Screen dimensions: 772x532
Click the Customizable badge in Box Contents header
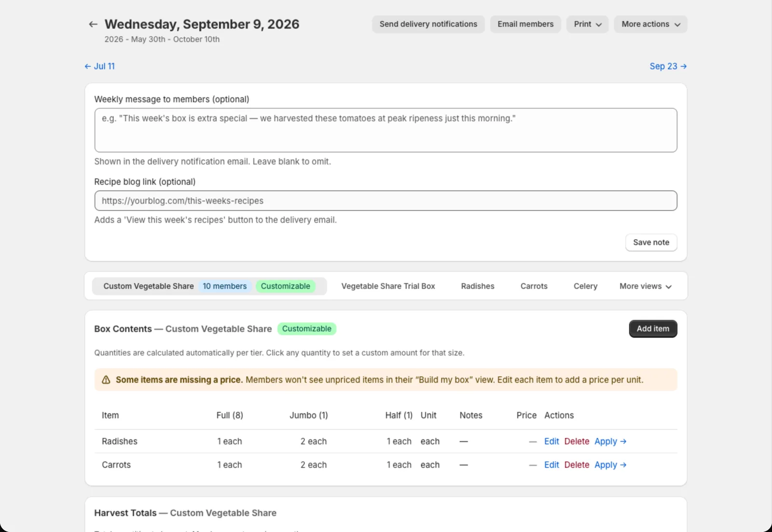307,328
